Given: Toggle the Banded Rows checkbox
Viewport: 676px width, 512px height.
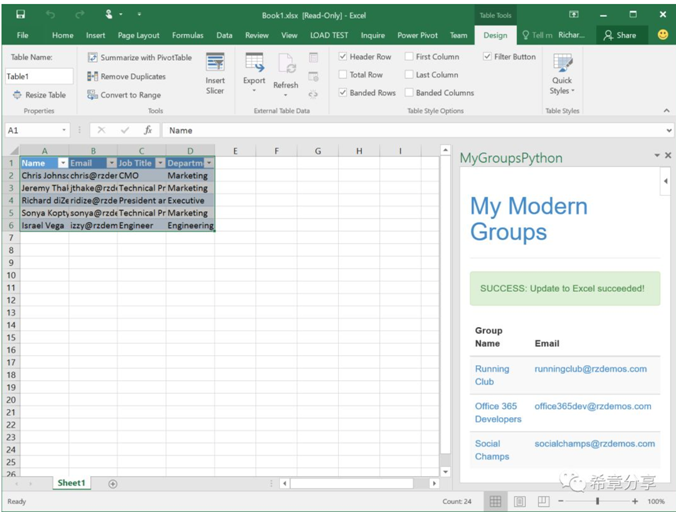Looking at the screenshot, I should pyautogui.click(x=343, y=93).
